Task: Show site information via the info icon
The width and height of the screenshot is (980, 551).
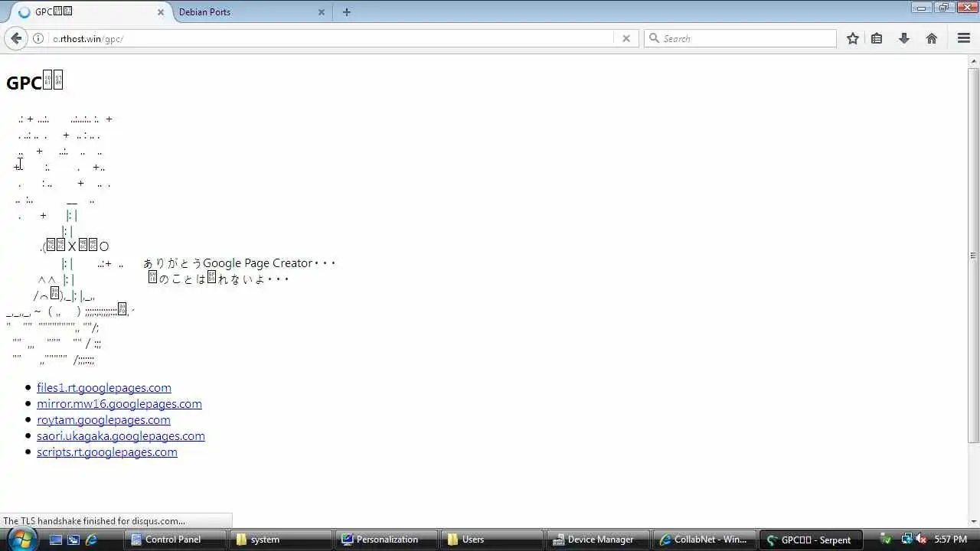Action: click(x=38, y=38)
